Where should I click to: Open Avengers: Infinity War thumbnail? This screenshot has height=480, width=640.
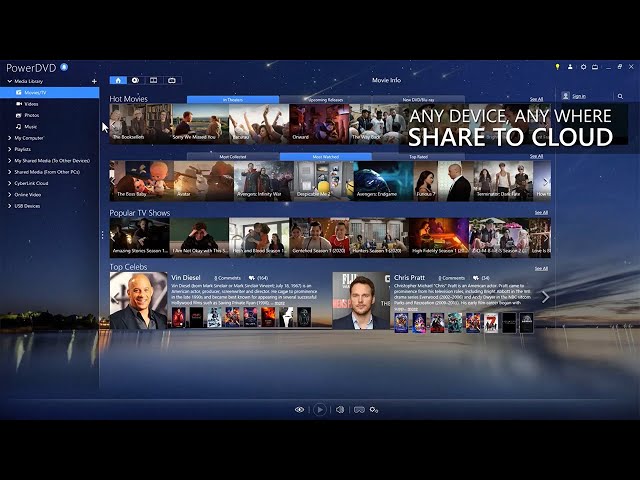pyautogui.click(x=264, y=181)
